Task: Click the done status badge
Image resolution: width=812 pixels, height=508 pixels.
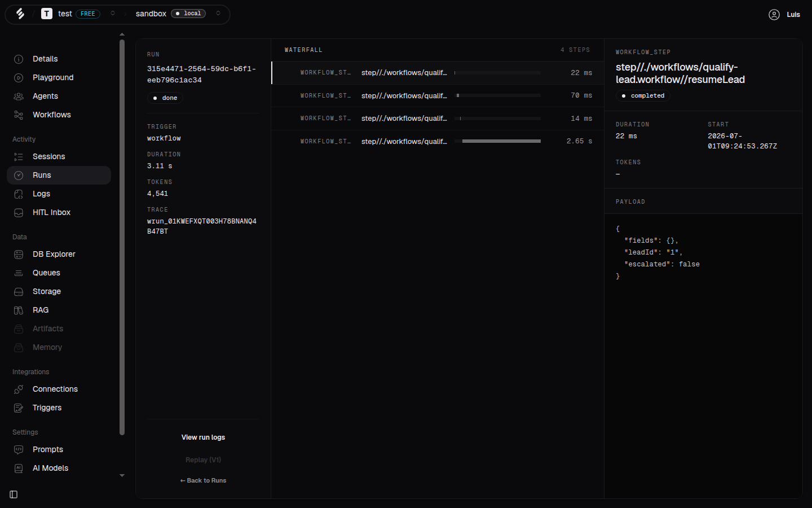Action: pyautogui.click(x=165, y=98)
